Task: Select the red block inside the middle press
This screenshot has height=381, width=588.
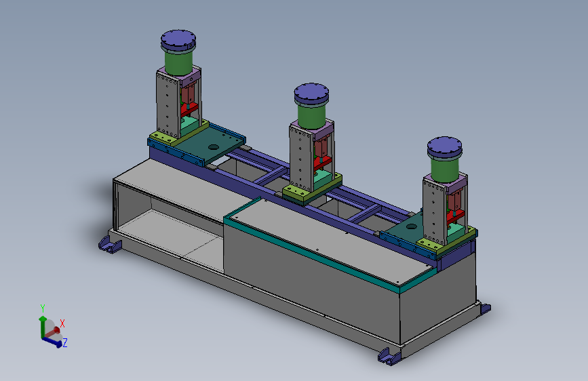Action: (x=322, y=163)
